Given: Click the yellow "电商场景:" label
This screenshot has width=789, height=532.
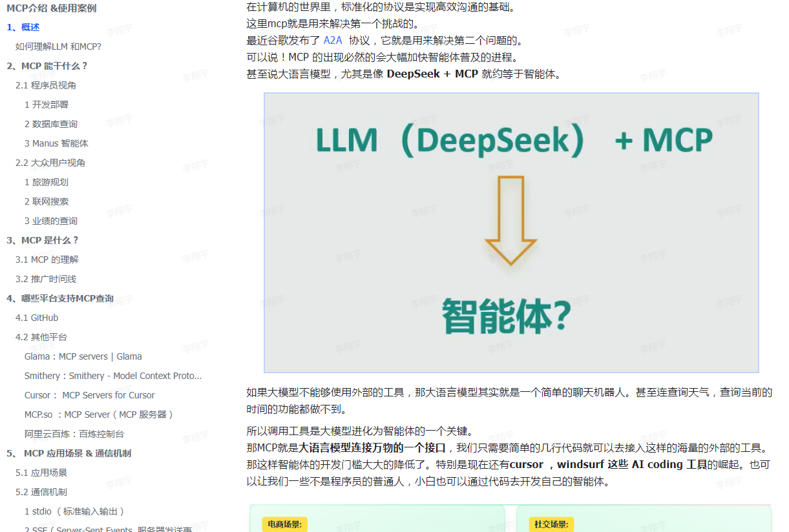Looking at the screenshot, I should point(286,525).
